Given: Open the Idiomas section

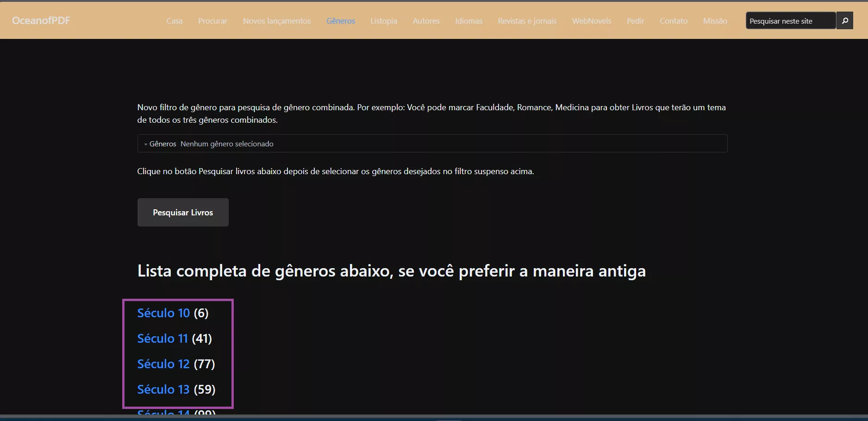Looking at the screenshot, I should click(x=468, y=21).
